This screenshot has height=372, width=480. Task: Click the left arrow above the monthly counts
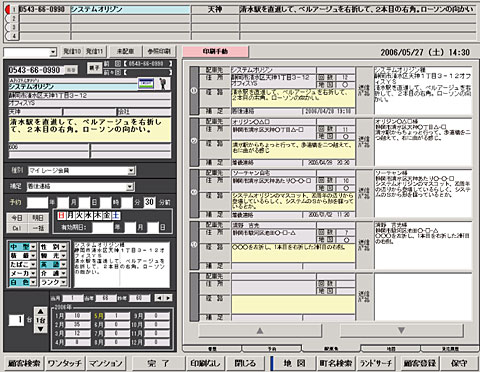click(160, 298)
